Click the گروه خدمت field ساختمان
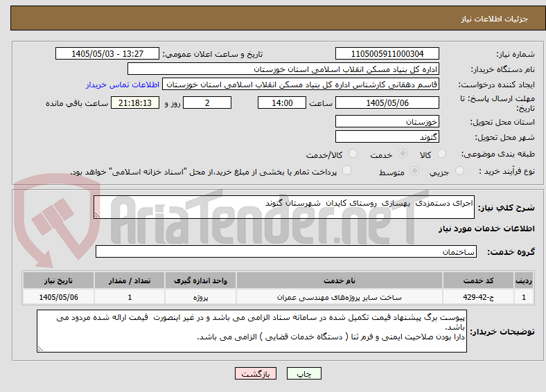The width and height of the screenshot is (546, 392). (x=286, y=251)
